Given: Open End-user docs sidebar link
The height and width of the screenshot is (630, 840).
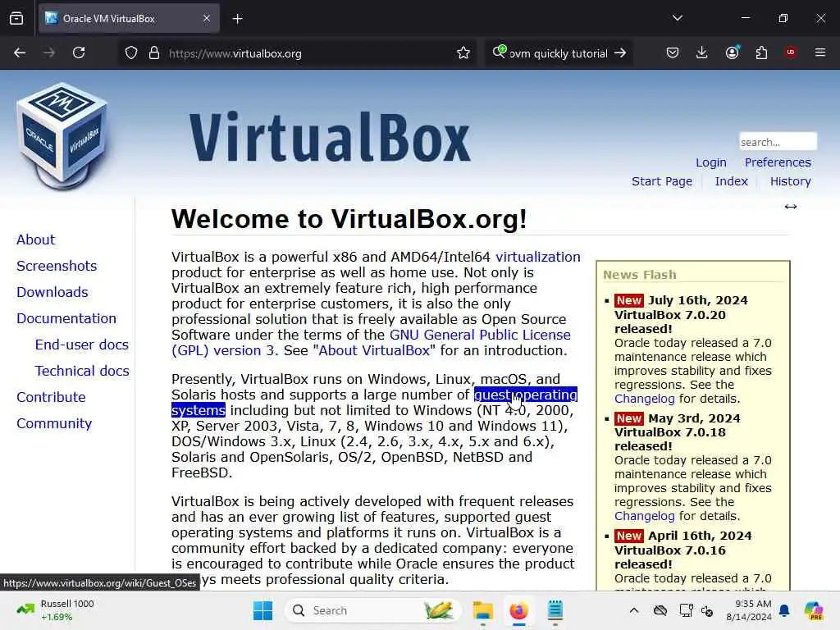Looking at the screenshot, I should point(81,345).
